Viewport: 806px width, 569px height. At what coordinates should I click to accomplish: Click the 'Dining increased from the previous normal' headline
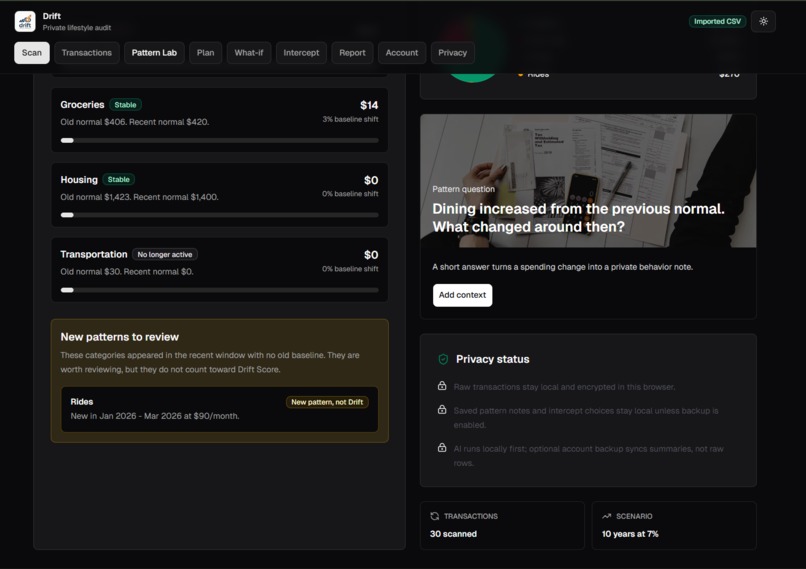[x=578, y=218]
